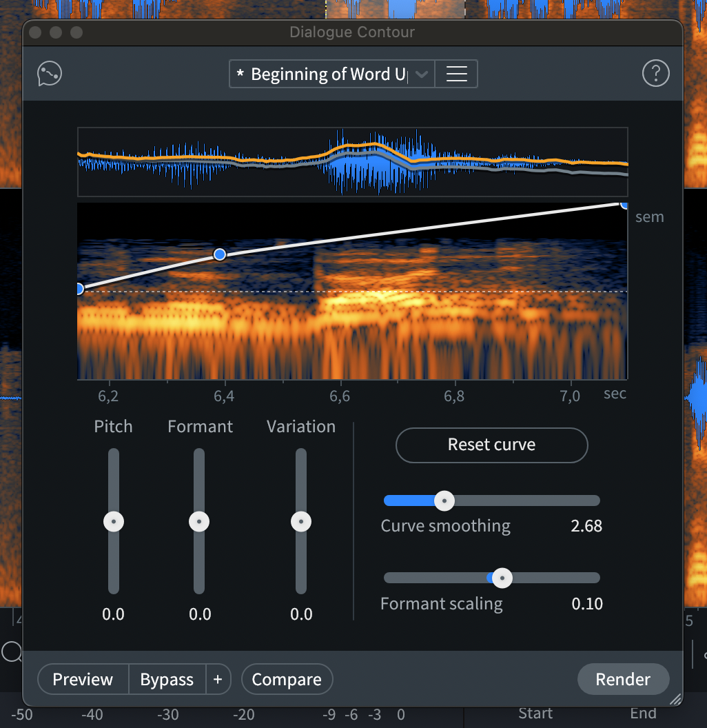Open help with the question mark icon

tap(655, 73)
